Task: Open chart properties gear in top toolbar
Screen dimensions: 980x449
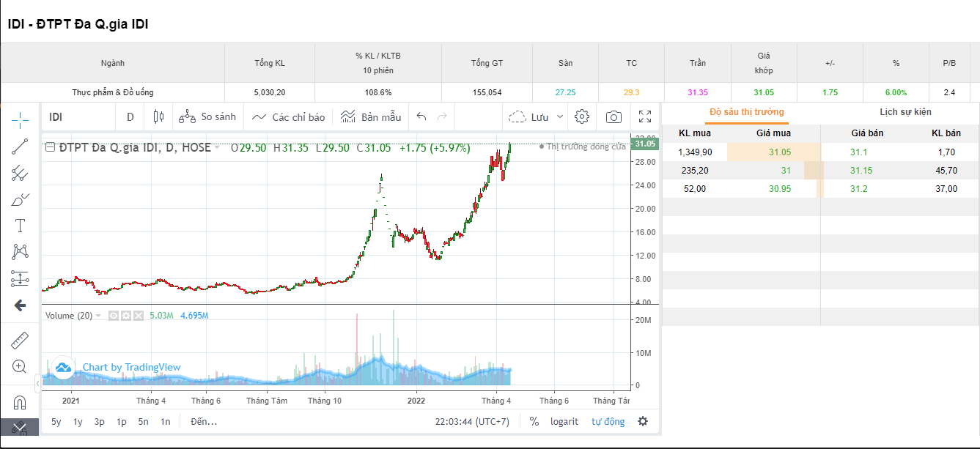Action: click(x=582, y=116)
